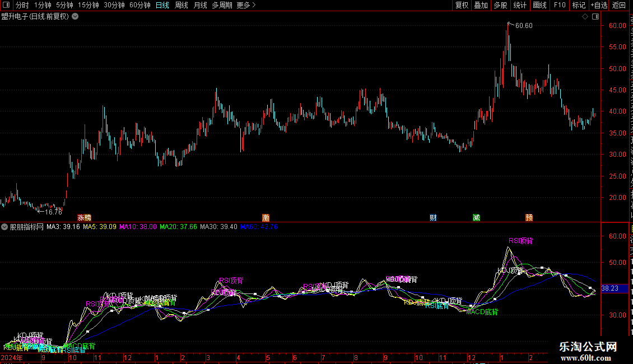Select the 30分钟 period tab
This screenshot has height=364, width=633.
pyautogui.click(x=114, y=5)
